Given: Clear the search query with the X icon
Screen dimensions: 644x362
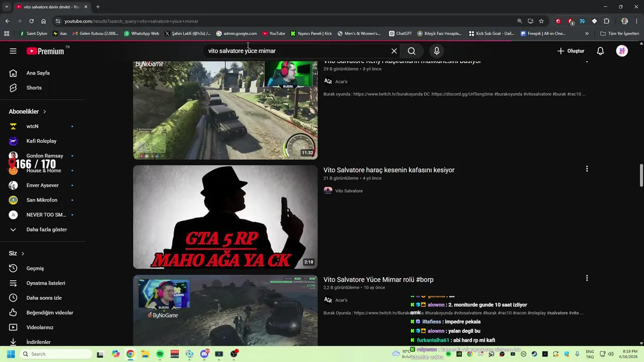Looking at the screenshot, I should (x=394, y=51).
